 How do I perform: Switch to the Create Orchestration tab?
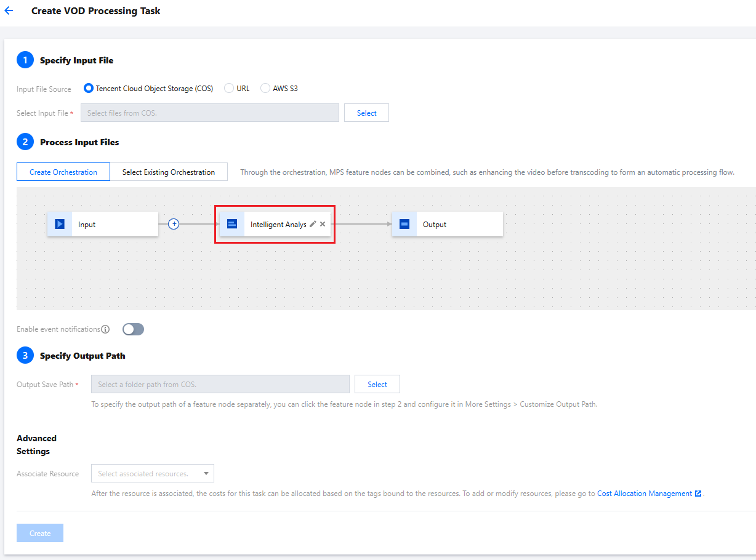[63, 172]
